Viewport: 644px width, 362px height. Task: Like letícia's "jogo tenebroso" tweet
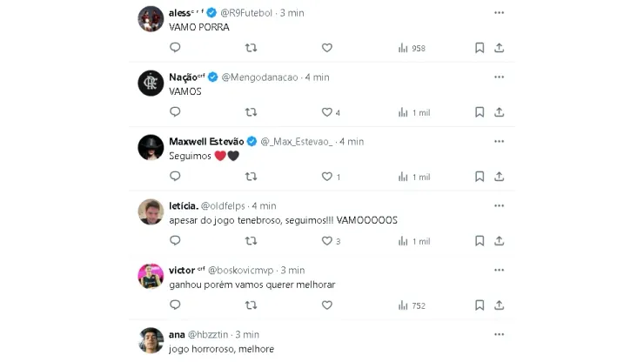click(327, 241)
